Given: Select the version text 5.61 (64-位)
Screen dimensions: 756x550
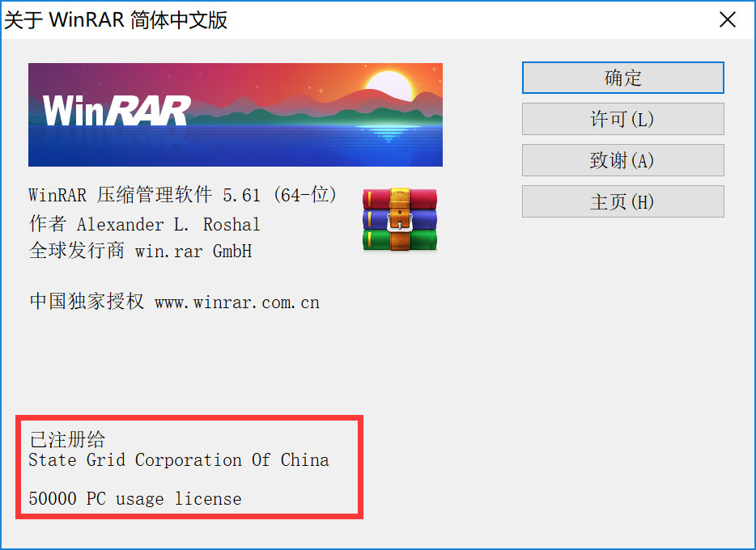Looking at the screenshot, I should 279,195.
